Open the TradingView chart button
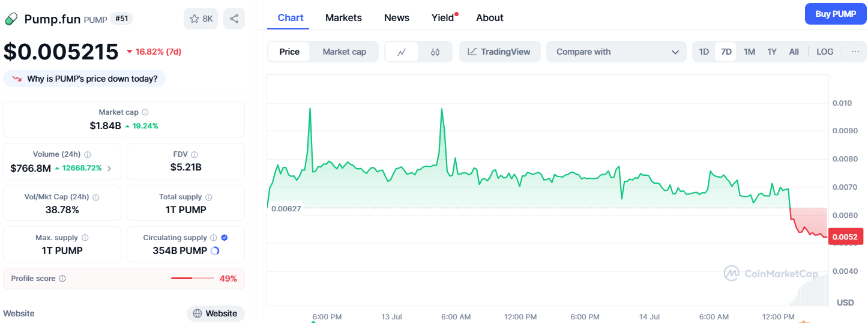The height and width of the screenshot is (323, 868). point(499,52)
